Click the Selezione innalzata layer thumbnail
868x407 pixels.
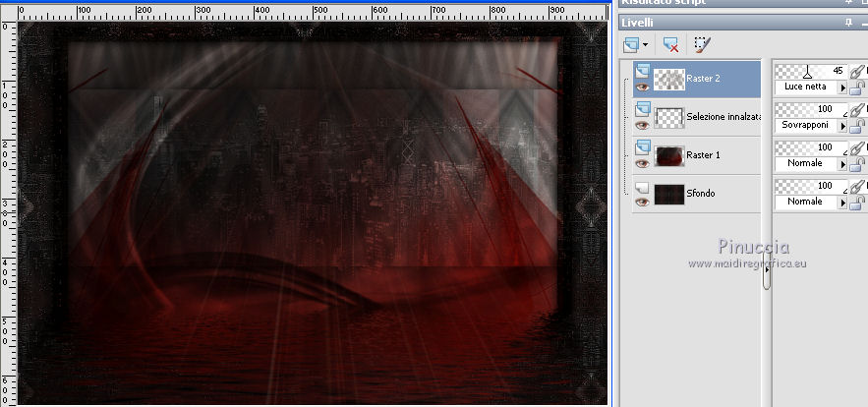tap(669, 118)
